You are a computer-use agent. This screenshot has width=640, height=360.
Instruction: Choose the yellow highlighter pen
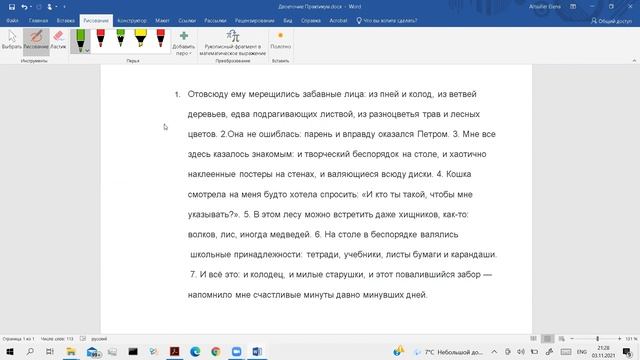click(x=140, y=38)
